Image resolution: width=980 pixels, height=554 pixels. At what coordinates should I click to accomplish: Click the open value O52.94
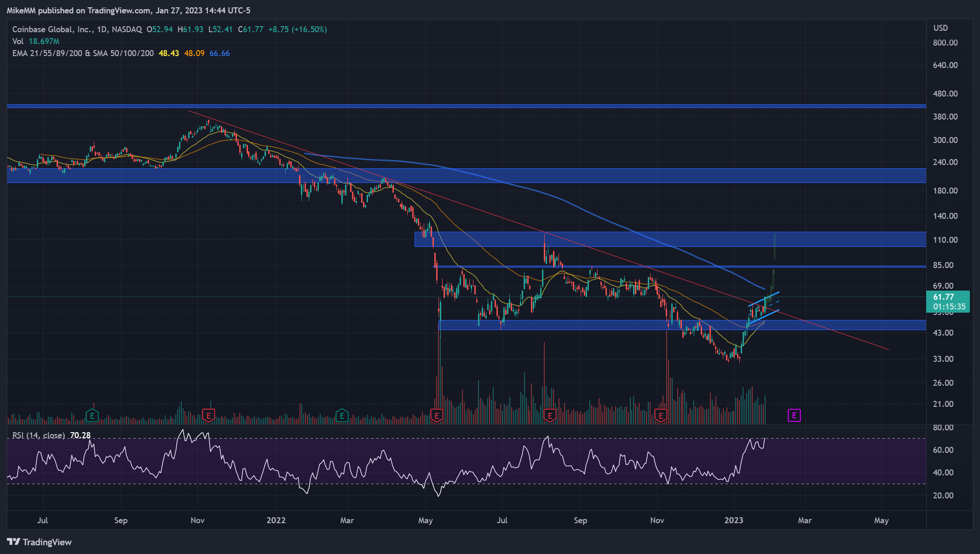[x=160, y=29]
